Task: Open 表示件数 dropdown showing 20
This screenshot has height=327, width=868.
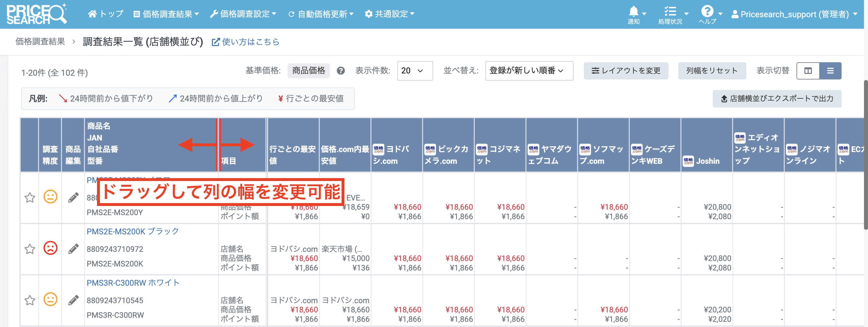Action: tap(415, 71)
